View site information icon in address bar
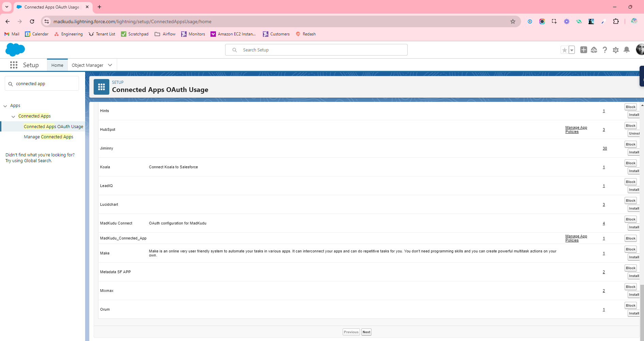This screenshot has width=644, height=341. 47,21
